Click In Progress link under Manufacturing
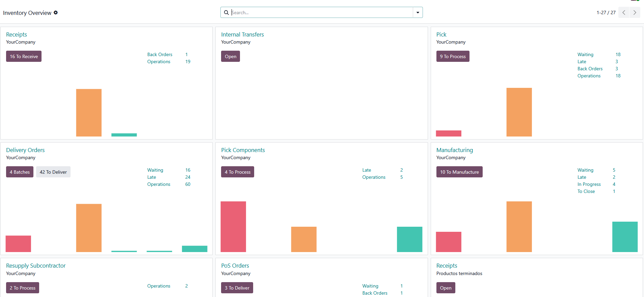The height and width of the screenshot is (297, 644). pyautogui.click(x=589, y=184)
